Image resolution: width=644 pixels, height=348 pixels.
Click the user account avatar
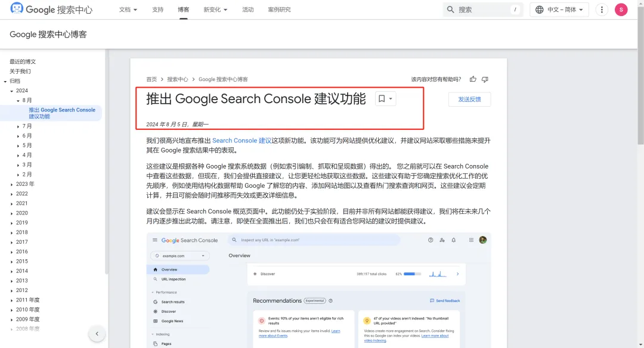coord(621,10)
